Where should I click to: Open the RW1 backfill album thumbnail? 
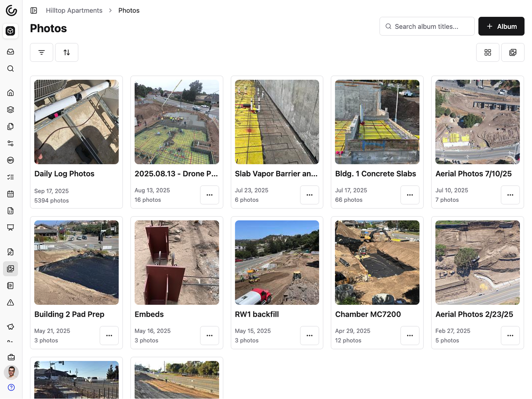pos(277,263)
